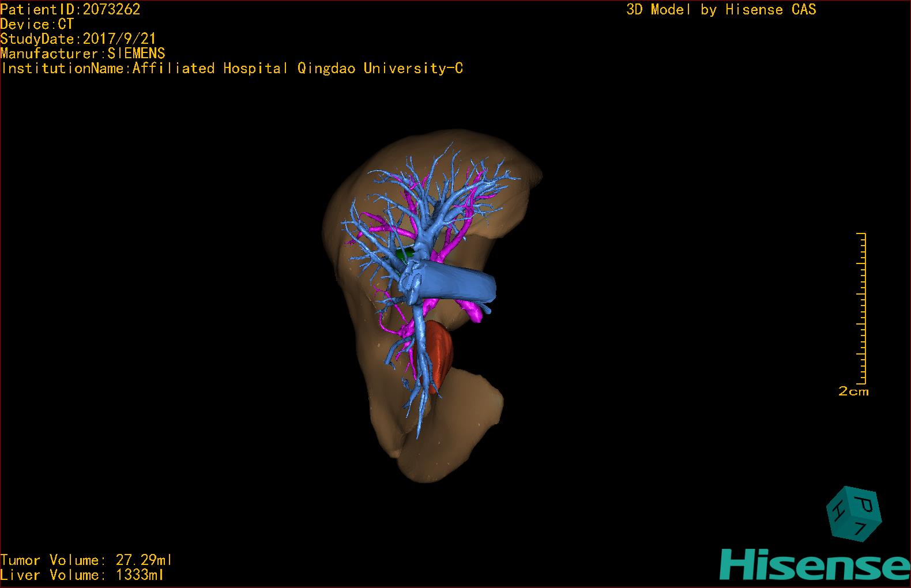This screenshot has height=588, width=911.
Task: Select the "PatientID:2073262" text
Action: pos(70,9)
